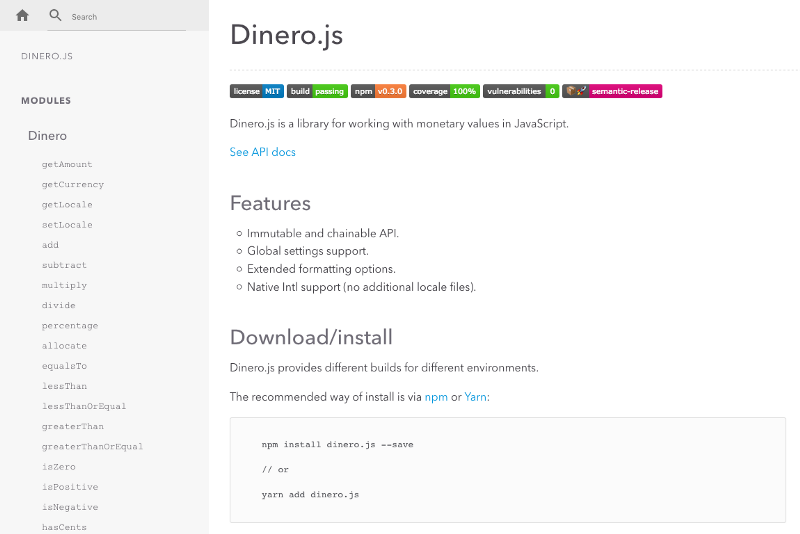Open the greaterThan method link
800x534 pixels.
click(x=72, y=426)
